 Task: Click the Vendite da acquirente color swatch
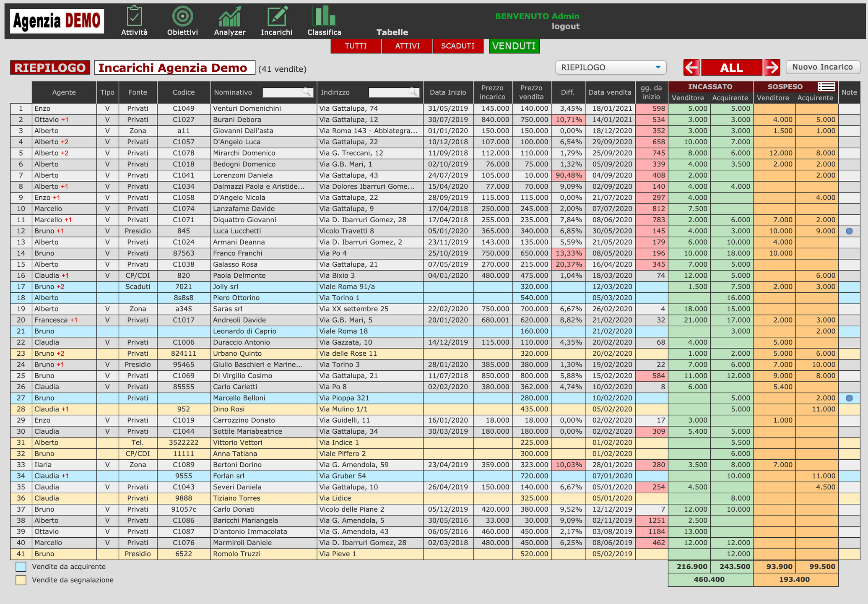tap(21, 567)
